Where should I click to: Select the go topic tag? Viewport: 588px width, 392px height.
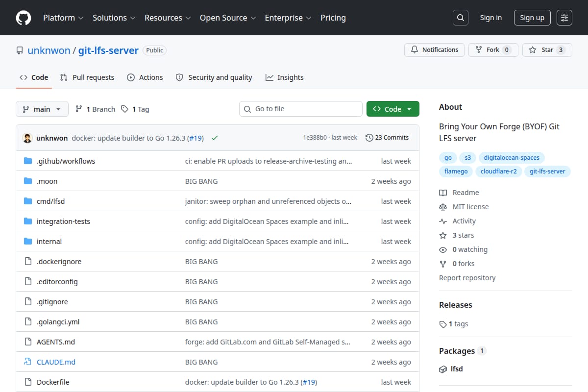(448, 158)
